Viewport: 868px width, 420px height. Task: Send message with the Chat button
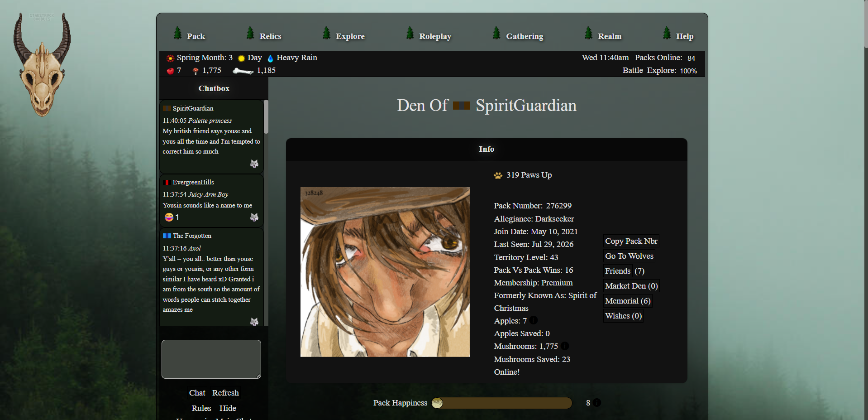[x=197, y=393]
